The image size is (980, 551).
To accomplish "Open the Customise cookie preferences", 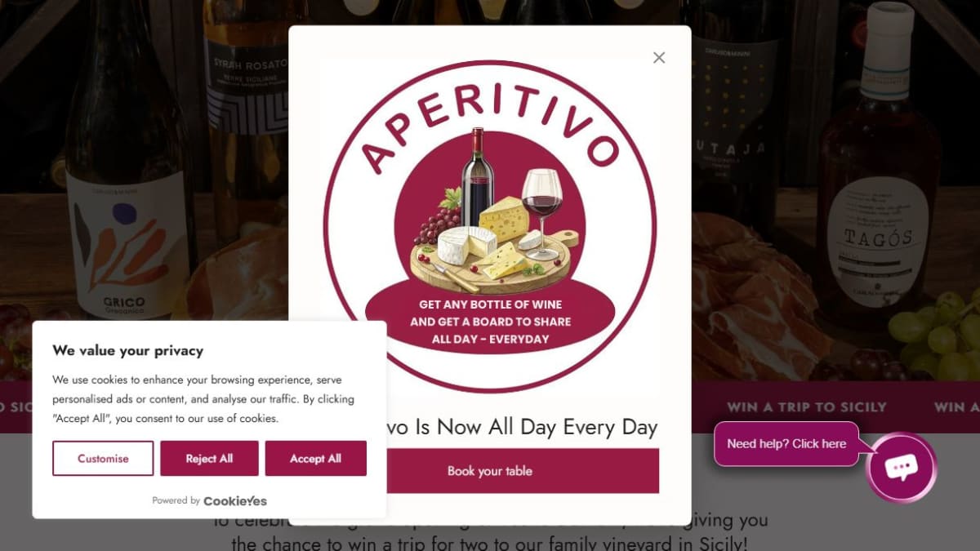I will coord(103,459).
